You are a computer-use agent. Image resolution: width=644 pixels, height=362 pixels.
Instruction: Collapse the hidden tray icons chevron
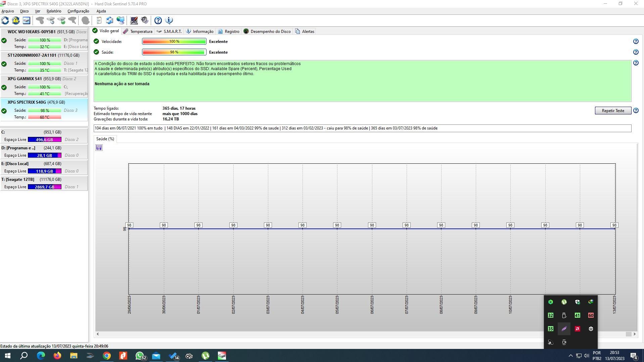pos(570,356)
